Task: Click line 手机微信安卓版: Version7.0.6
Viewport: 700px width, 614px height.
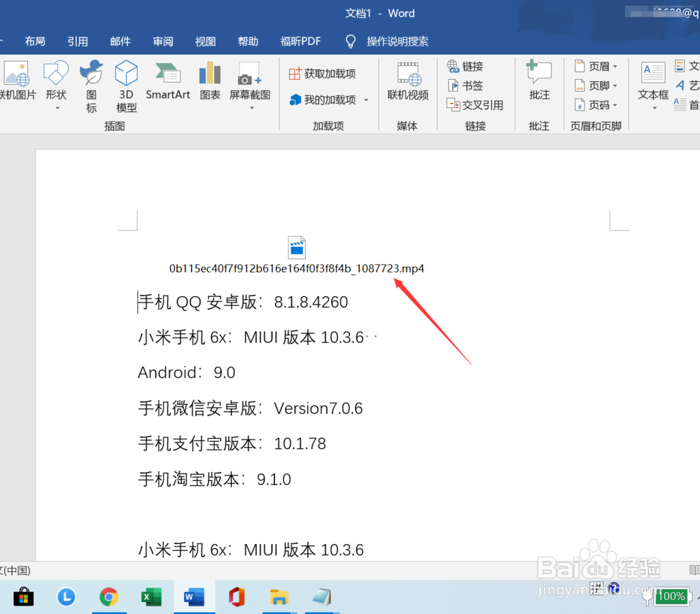Action: (250, 408)
